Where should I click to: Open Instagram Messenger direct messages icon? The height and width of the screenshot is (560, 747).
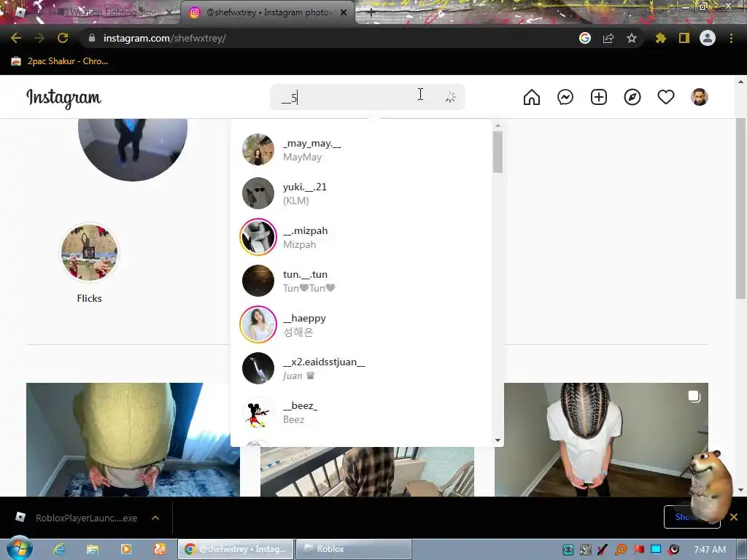point(565,97)
